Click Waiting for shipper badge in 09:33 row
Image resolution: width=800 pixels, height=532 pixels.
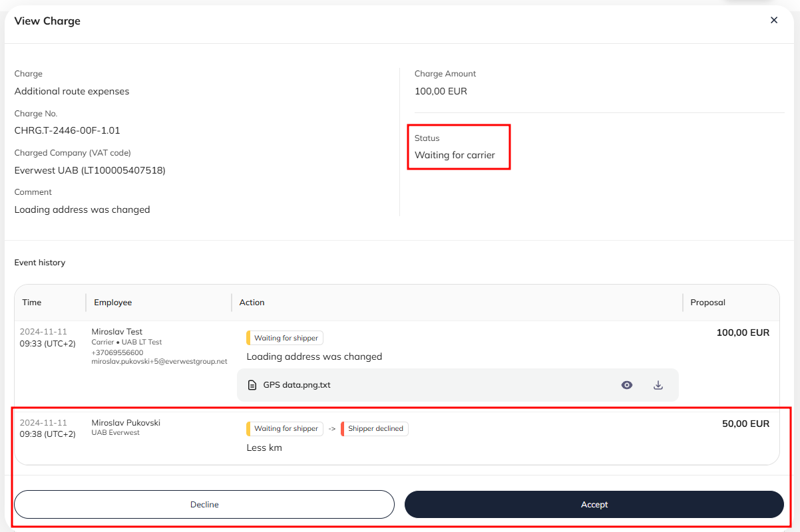(x=285, y=338)
